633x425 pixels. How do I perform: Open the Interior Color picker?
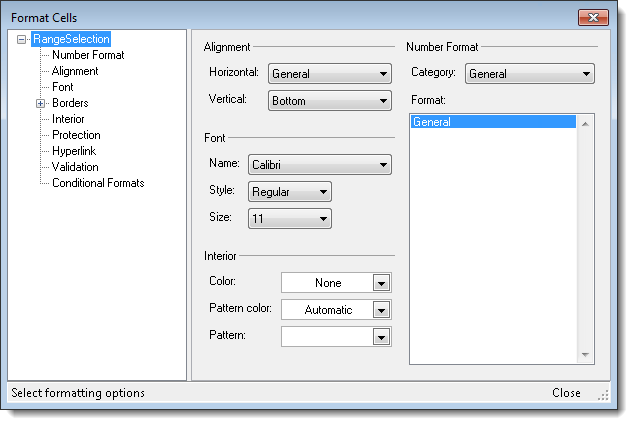coord(380,284)
